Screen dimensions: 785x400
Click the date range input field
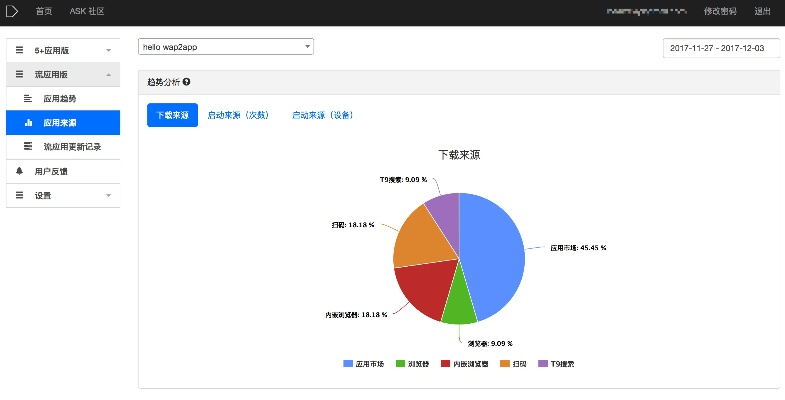[x=720, y=48]
